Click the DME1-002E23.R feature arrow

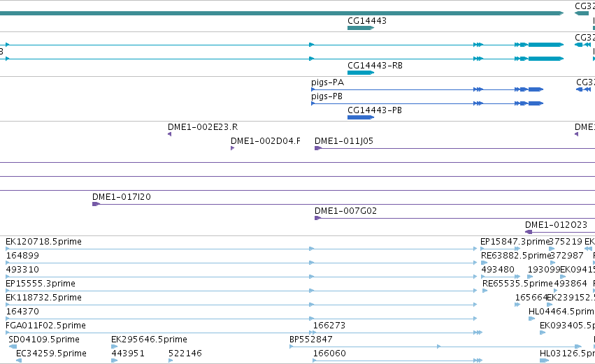[170, 134]
